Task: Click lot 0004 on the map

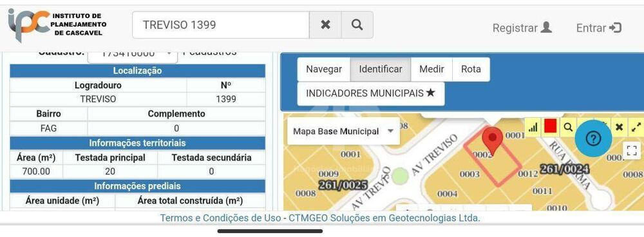Action: (x=447, y=193)
